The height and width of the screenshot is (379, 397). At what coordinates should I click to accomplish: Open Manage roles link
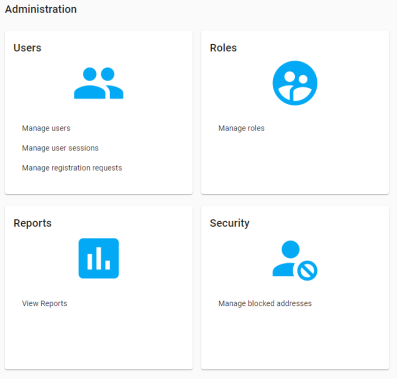(x=241, y=128)
